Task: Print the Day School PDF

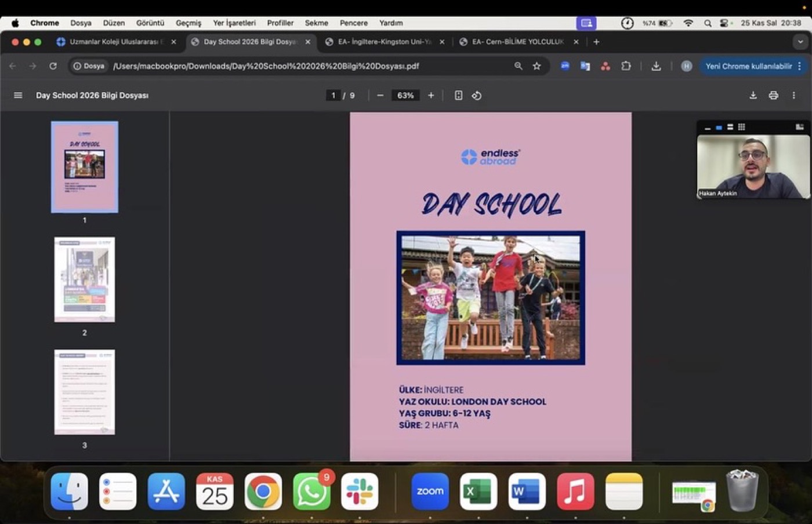Action: pyautogui.click(x=773, y=96)
